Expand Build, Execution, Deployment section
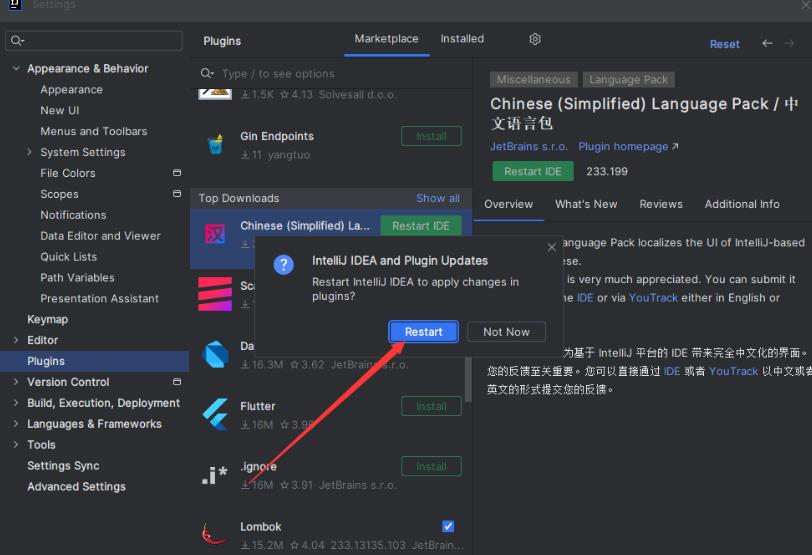 (x=16, y=402)
